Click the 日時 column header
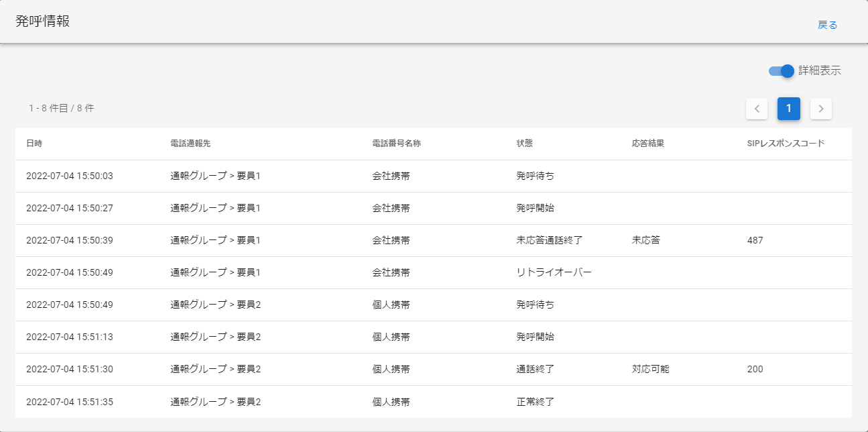Viewport: 868px width, 432px height. (x=34, y=144)
